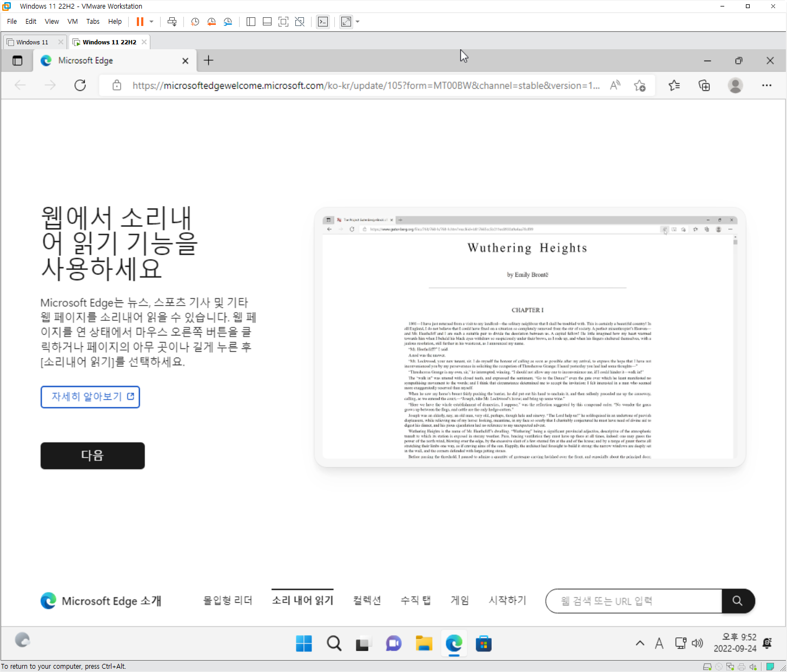
Task: Select the 게임 tab
Action: (460, 601)
